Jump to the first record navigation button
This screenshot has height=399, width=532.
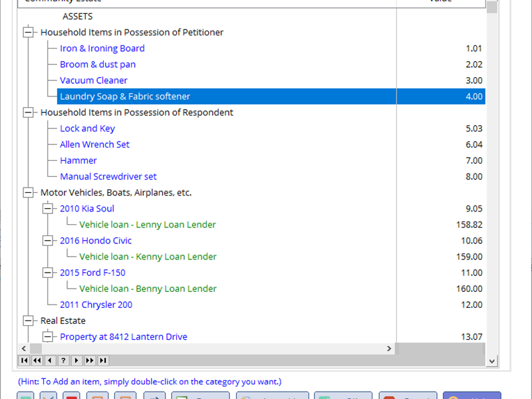point(24,360)
